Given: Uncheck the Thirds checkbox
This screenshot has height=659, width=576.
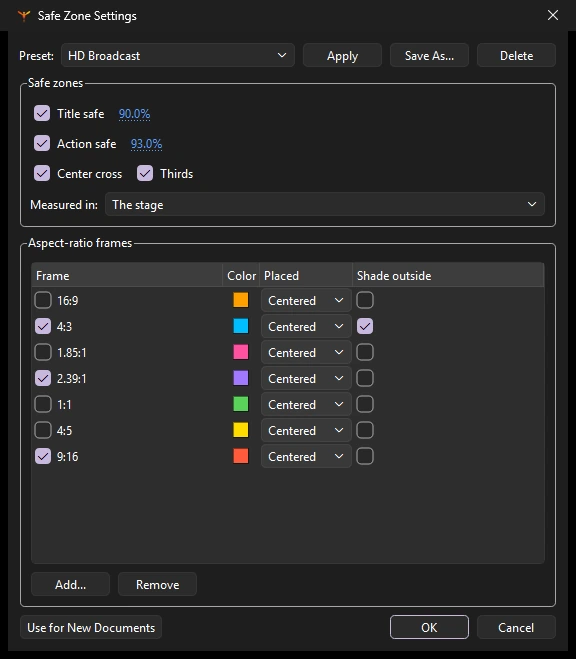Looking at the screenshot, I should (145, 173).
